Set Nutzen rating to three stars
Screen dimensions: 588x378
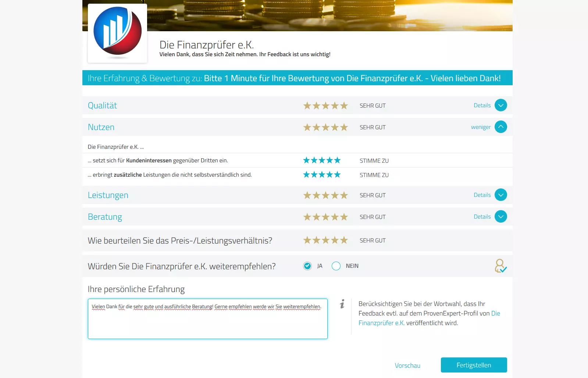pyautogui.click(x=325, y=127)
